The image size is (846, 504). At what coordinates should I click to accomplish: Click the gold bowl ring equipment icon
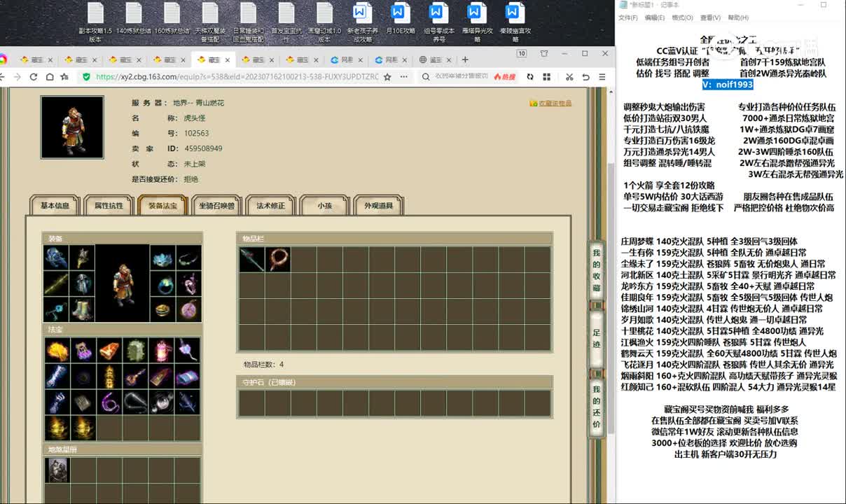coord(162,309)
